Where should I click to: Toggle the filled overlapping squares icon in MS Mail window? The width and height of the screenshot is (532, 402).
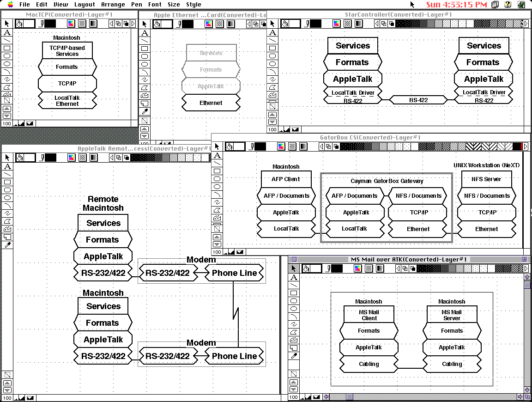tap(413, 268)
